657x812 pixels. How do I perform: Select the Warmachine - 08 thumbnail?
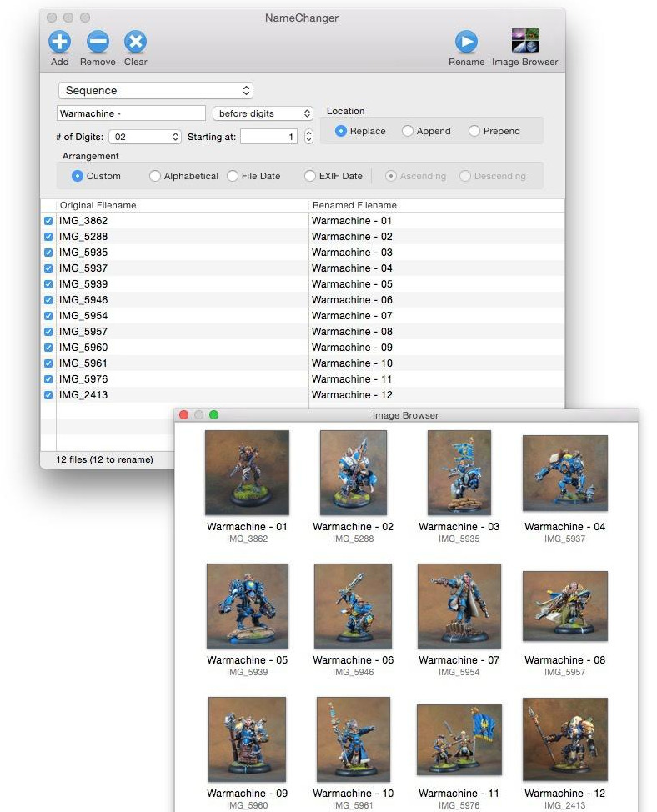(x=564, y=606)
